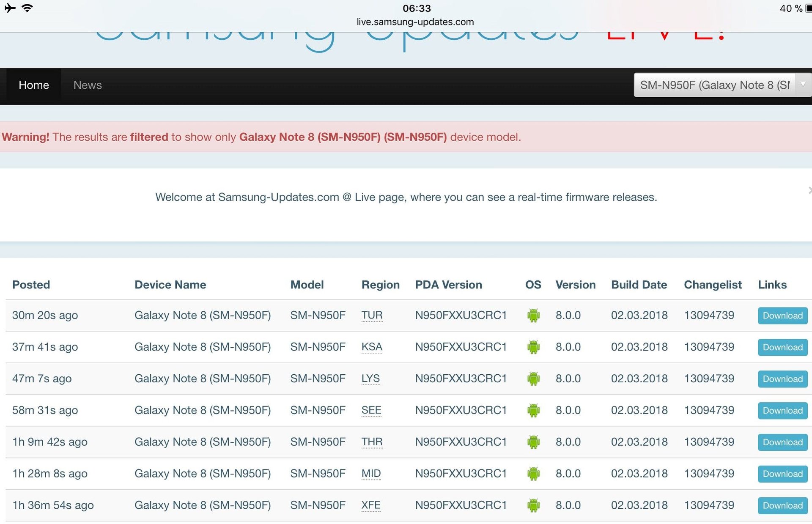Download the LYS region firmware
812x524 pixels.
point(782,379)
